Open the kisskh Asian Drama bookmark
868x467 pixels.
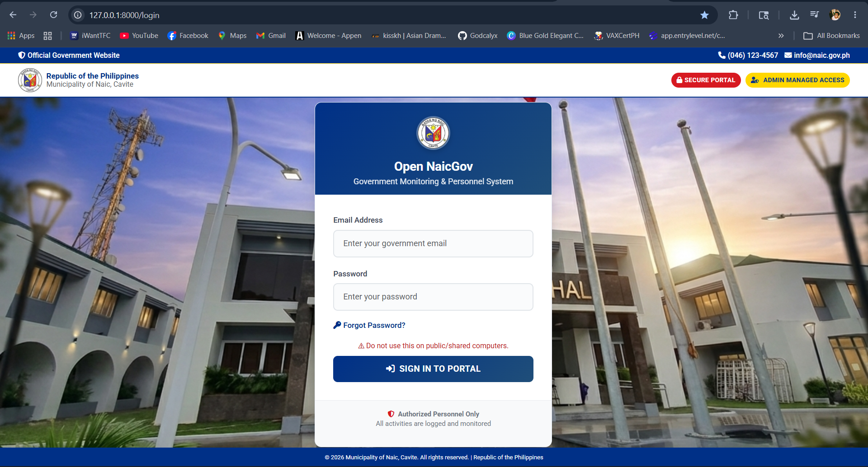(x=409, y=36)
